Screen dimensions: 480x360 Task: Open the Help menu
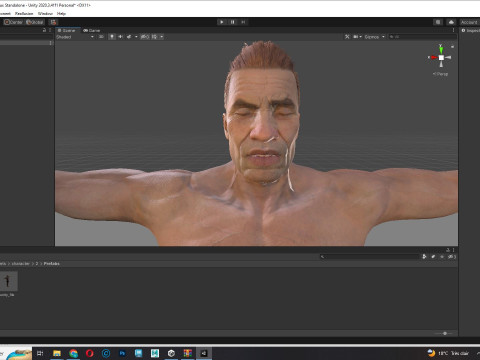[61, 14]
